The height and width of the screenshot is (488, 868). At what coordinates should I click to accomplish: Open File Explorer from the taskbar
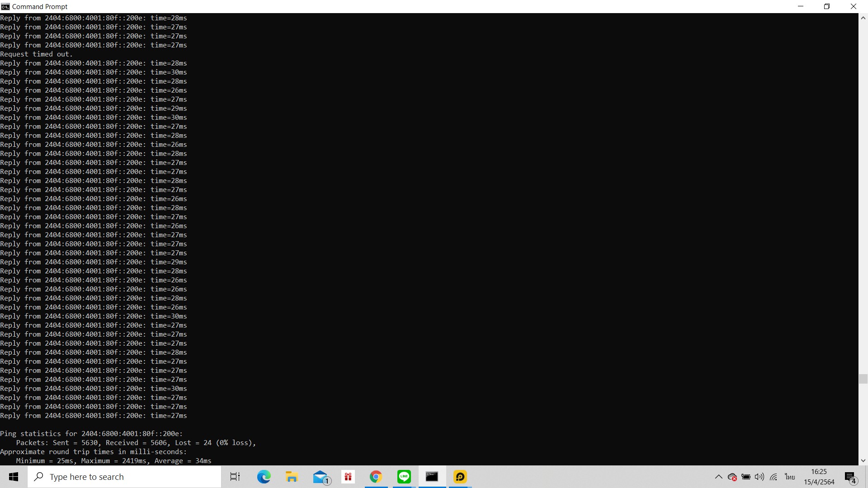click(292, 477)
